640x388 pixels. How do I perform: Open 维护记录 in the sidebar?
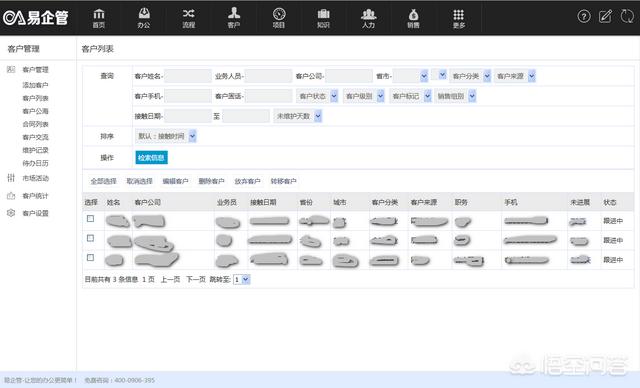pyautogui.click(x=36, y=150)
